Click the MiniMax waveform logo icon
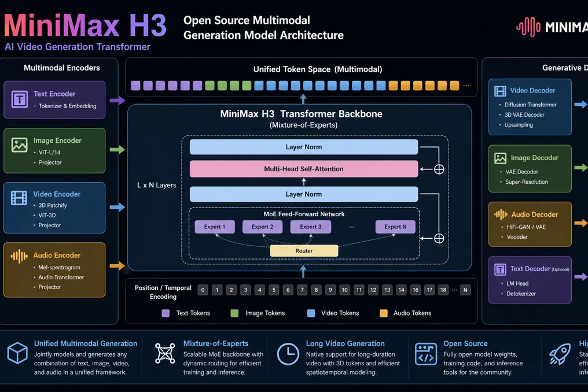Viewport: 588px width, 392px height. (528, 27)
